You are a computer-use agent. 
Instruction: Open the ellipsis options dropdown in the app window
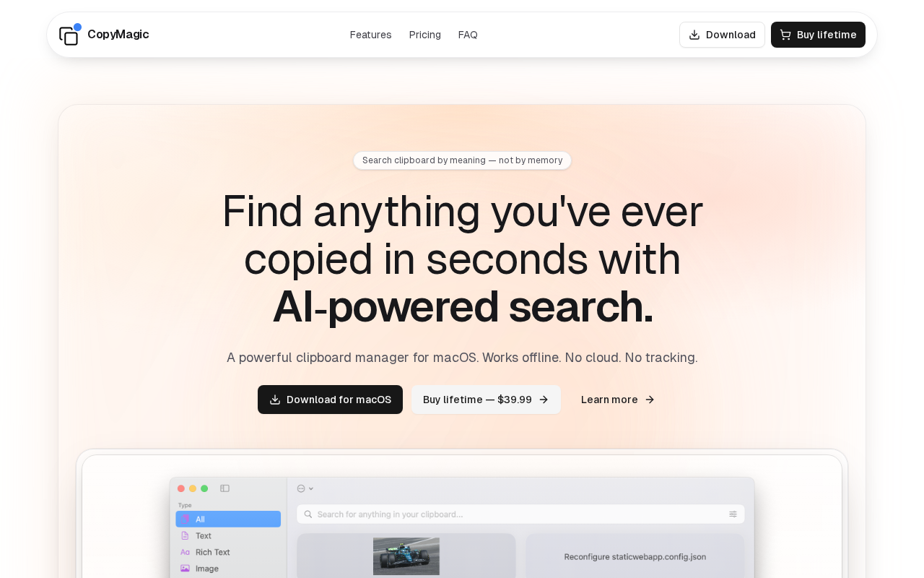click(x=305, y=488)
